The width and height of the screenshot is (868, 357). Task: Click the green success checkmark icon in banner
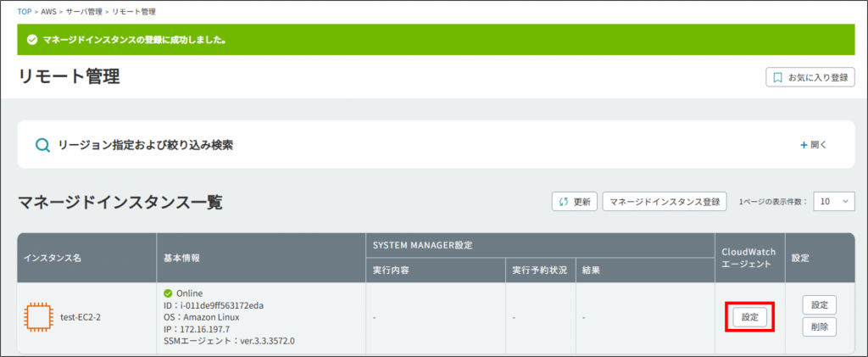pos(32,40)
